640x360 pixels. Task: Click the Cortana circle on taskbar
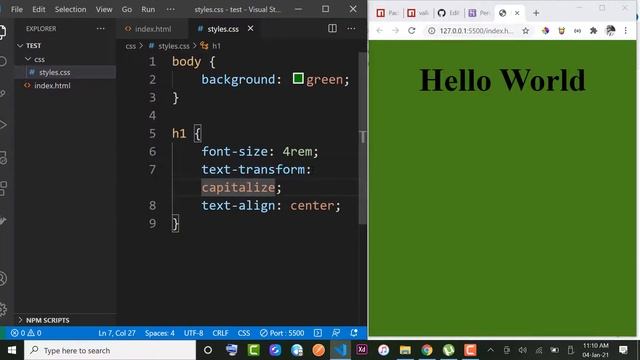point(208,350)
